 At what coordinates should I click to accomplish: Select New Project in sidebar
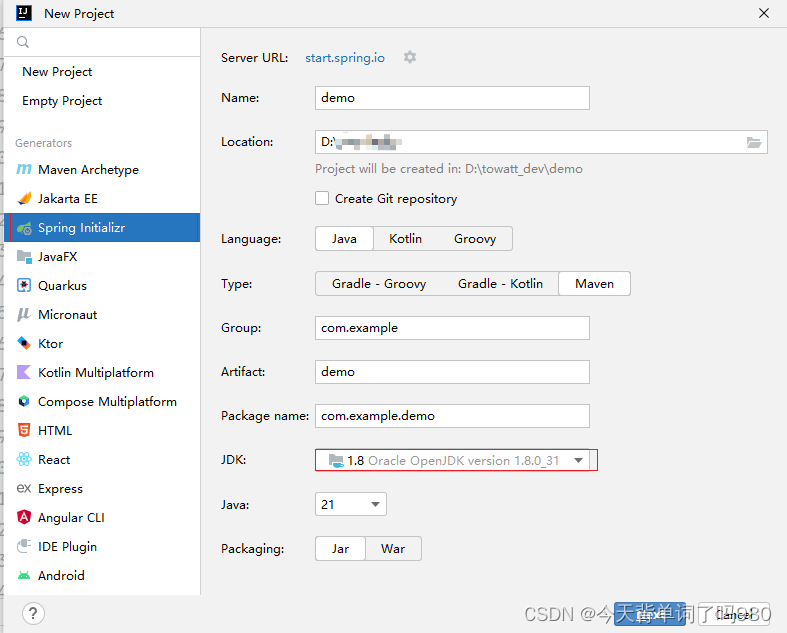point(57,72)
